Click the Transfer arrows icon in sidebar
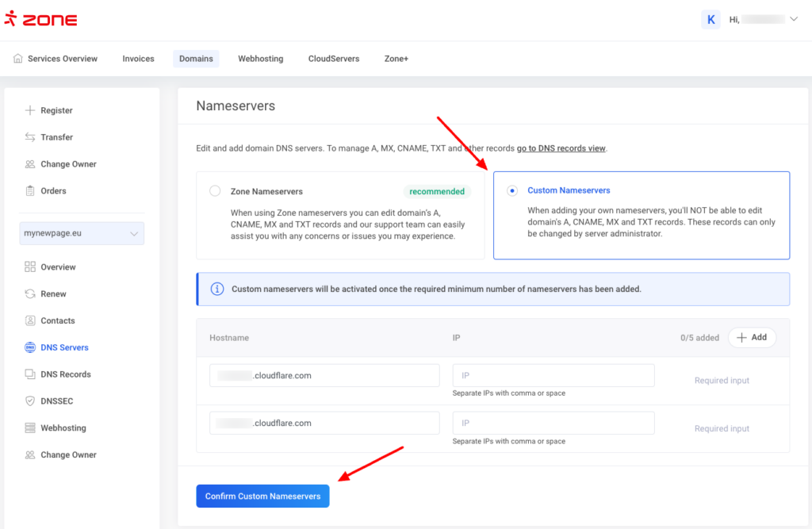812x529 pixels. click(30, 137)
